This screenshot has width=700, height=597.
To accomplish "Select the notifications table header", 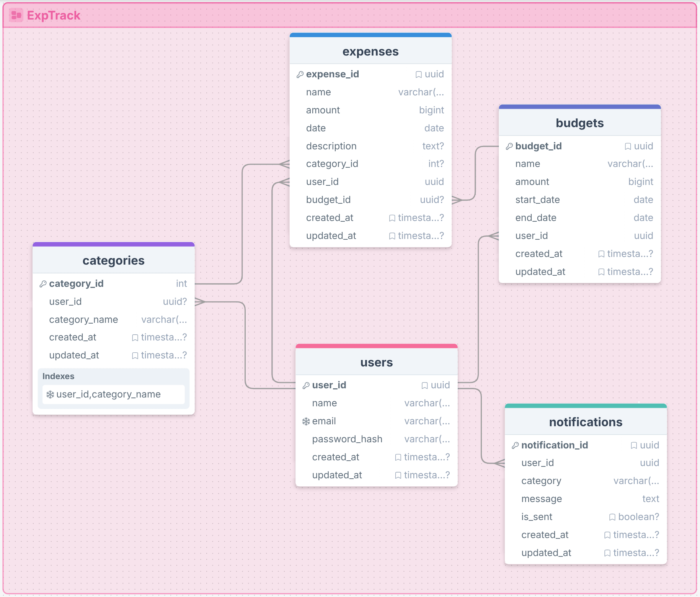I will (x=586, y=422).
